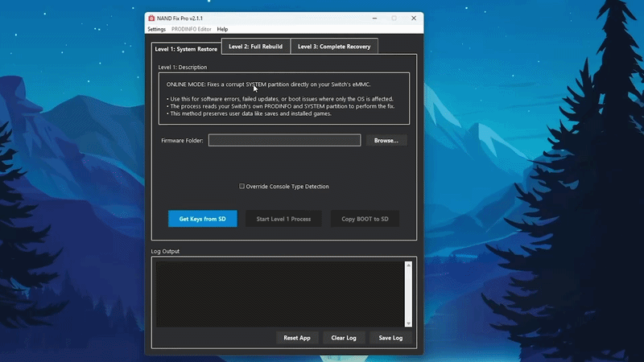The height and width of the screenshot is (362, 644).
Task: Close the NAND Fix Pro window
Action: [x=414, y=18]
